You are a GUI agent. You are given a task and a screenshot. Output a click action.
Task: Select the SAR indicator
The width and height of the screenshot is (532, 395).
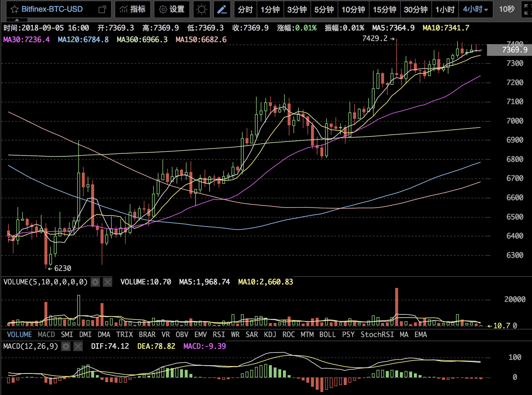(252, 334)
